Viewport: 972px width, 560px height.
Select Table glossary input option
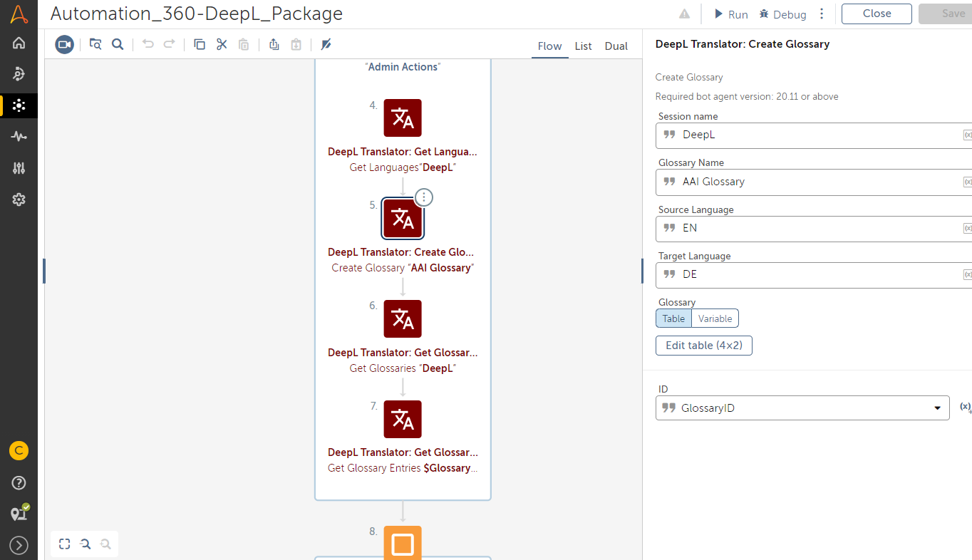pos(673,318)
